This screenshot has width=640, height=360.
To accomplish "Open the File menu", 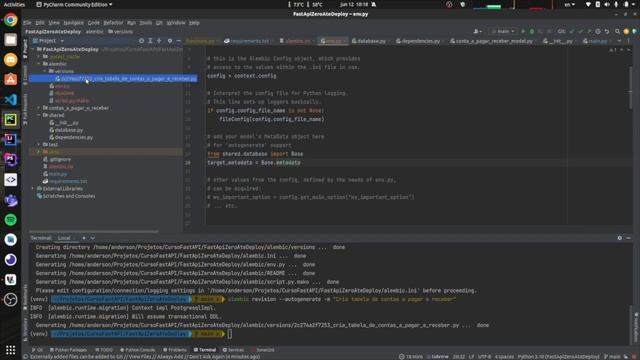I will [27, 23].
